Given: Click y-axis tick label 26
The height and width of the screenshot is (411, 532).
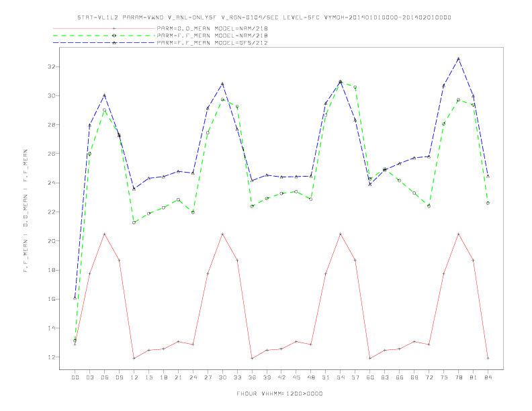Looking at the screenshot, I should point(51,154).
